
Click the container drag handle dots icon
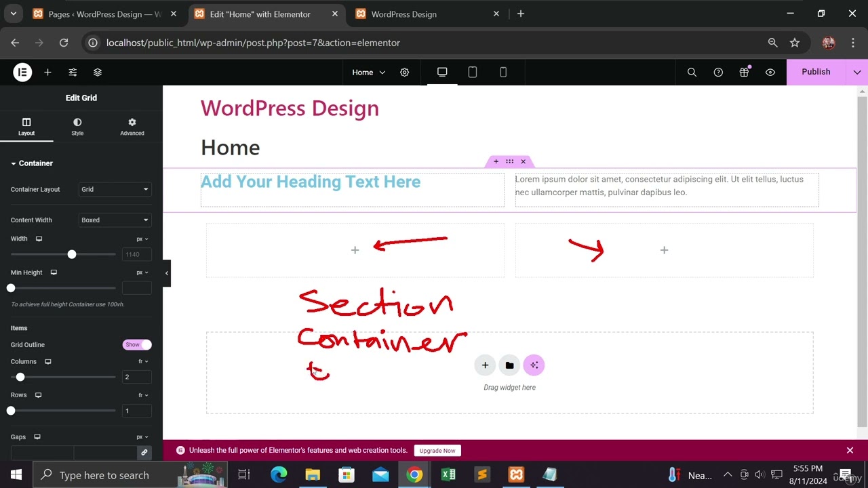pos(509,161)
